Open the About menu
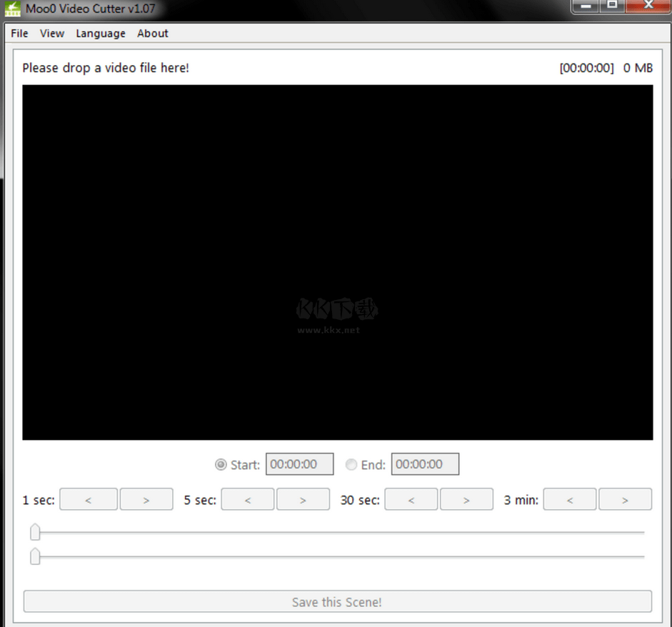672x627 pixels. tap(153, 34)
